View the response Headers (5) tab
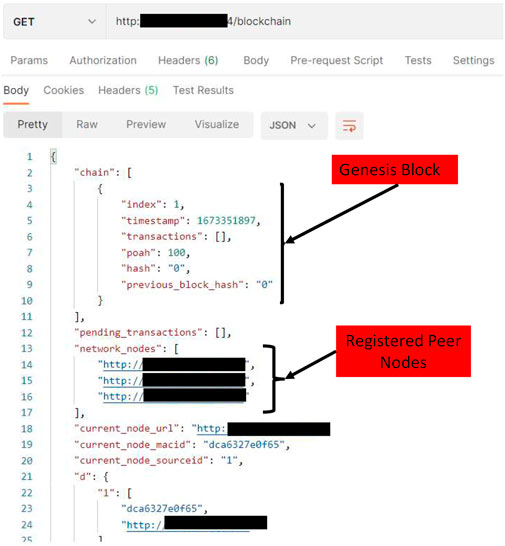Screen dimensions: 505x546 point(128,90)
